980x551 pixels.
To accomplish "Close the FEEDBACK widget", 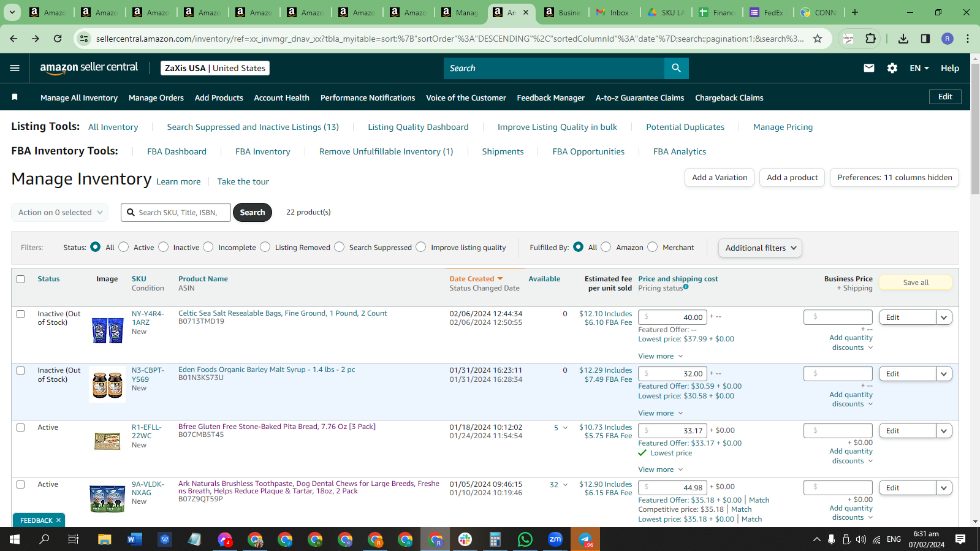I will 58,520.
